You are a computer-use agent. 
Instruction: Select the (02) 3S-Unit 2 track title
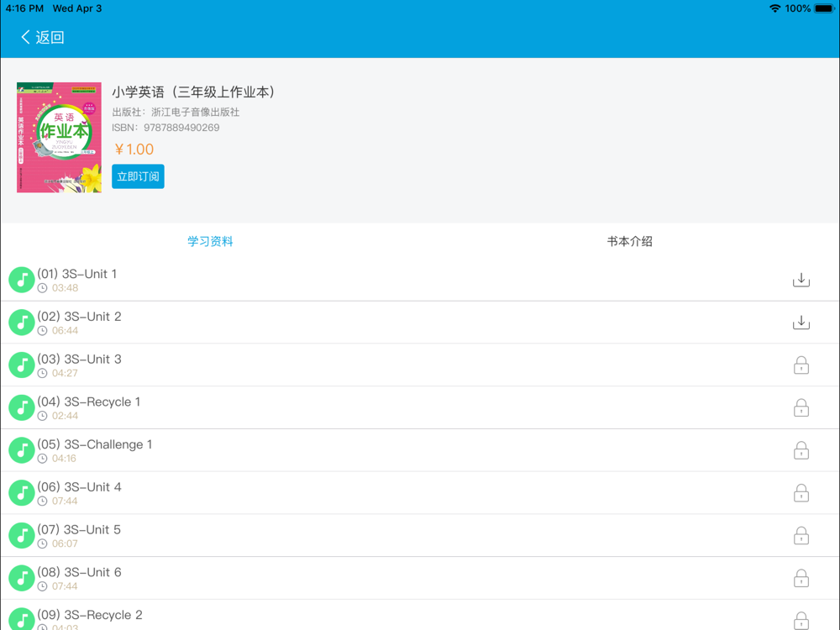click(x=79, y=317)
